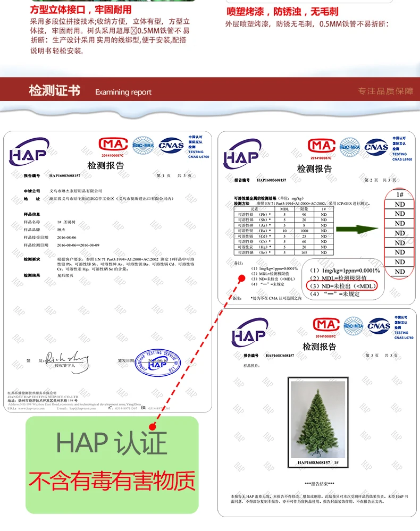
Task: Click the HAP logo on report page 2
Action: tap(242, 154)
